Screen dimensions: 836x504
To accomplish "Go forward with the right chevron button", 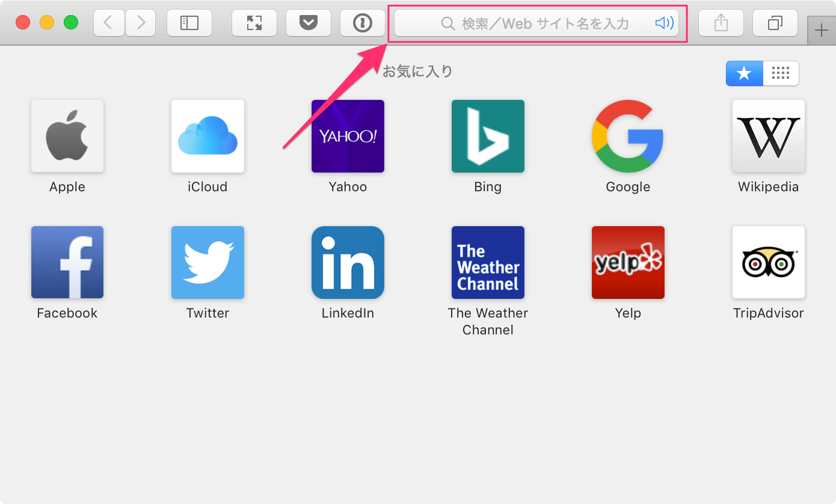I will [141, 23].
